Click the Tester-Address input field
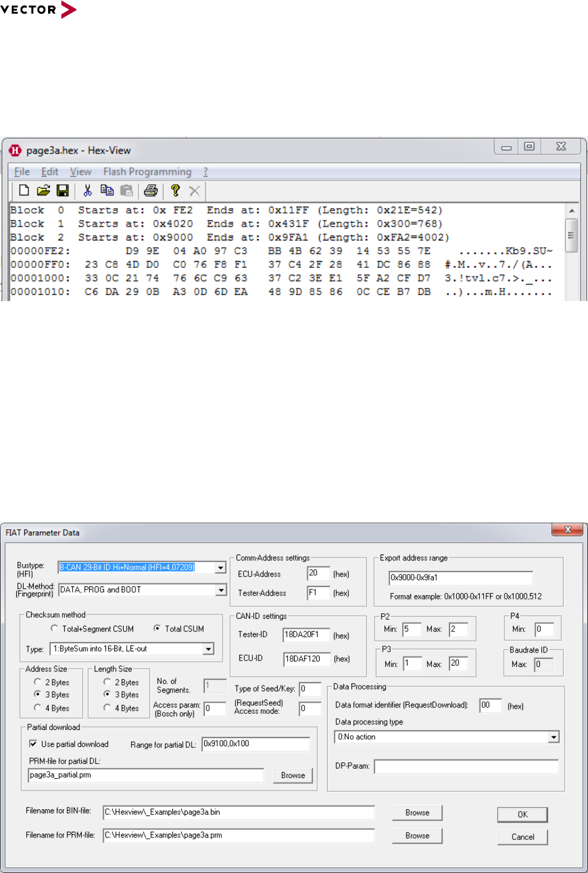588x873 pixels. click(318, 593)
